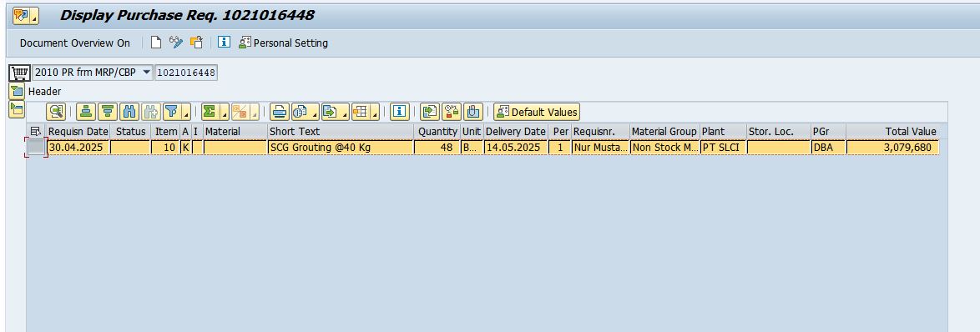Click the Views icon

click(x=300, y=112)
